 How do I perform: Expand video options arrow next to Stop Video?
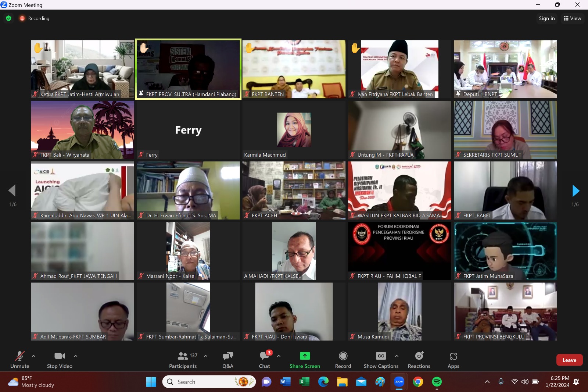coord(76,356)
